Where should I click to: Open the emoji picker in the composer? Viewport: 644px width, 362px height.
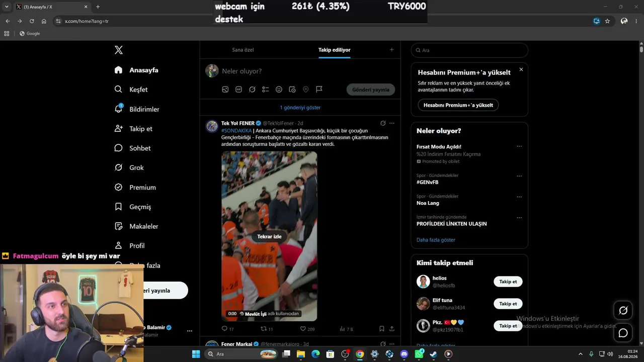point(279,89)
